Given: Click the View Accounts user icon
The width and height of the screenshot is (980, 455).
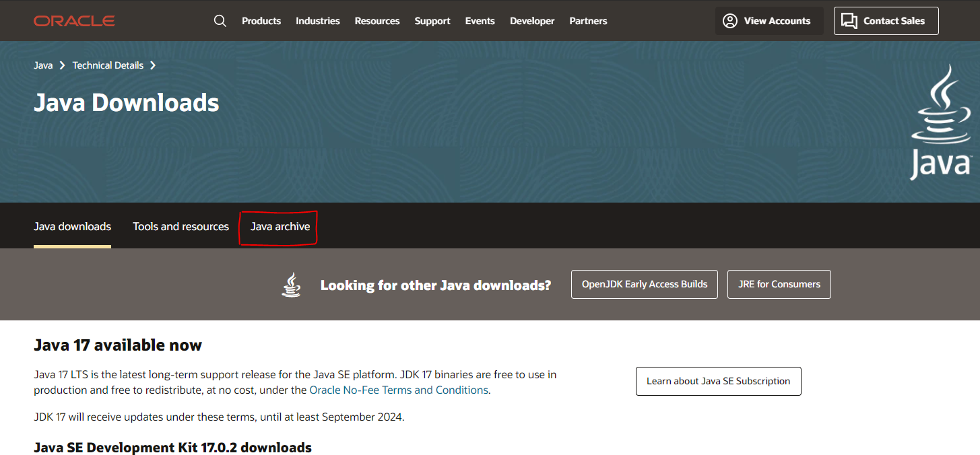Looking at the screenshot, I should coord(730,21).
